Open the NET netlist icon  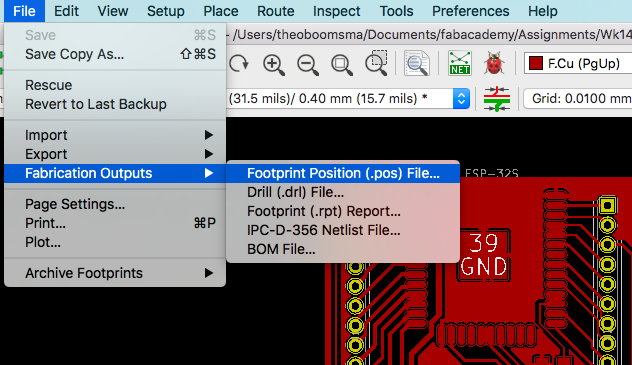tap(460, 63)
